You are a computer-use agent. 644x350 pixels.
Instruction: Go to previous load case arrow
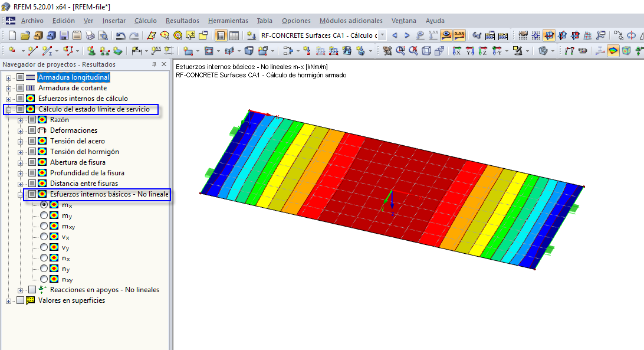[x=395, y=35]
